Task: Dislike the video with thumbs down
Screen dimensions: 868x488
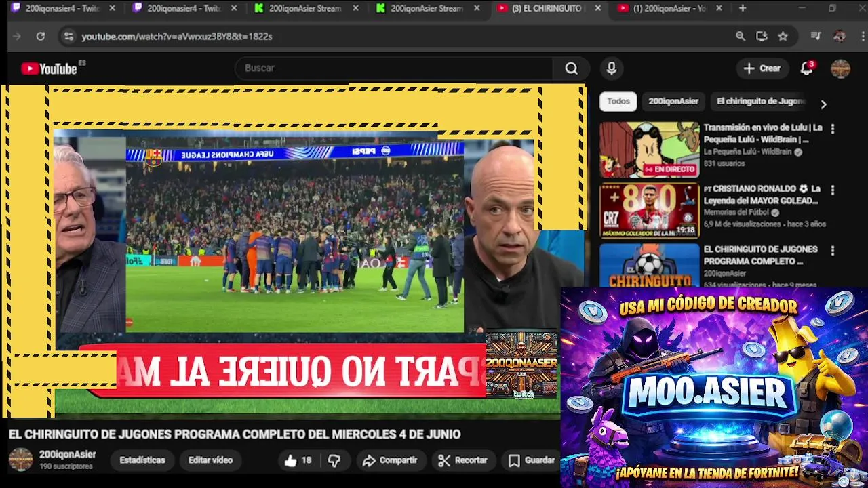Action: (x=334, y=460)
